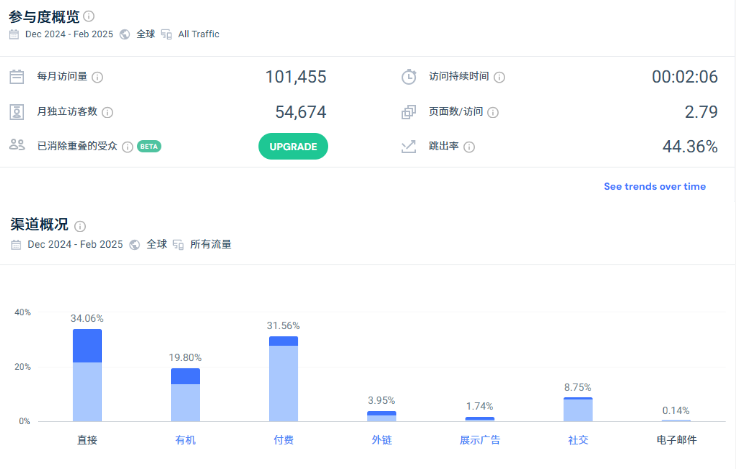The height and width of the screenshot is (469, 736).
Task: Select the 有机 channel label
Action: click(185, 440)
